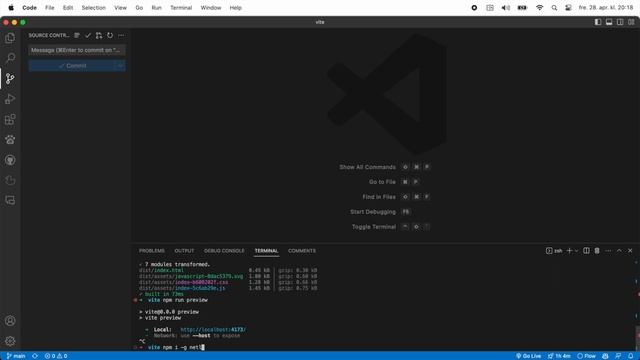View source control as tree/list icon
The height and width of the screenshot is (360, 640).
tap(77, 36)
